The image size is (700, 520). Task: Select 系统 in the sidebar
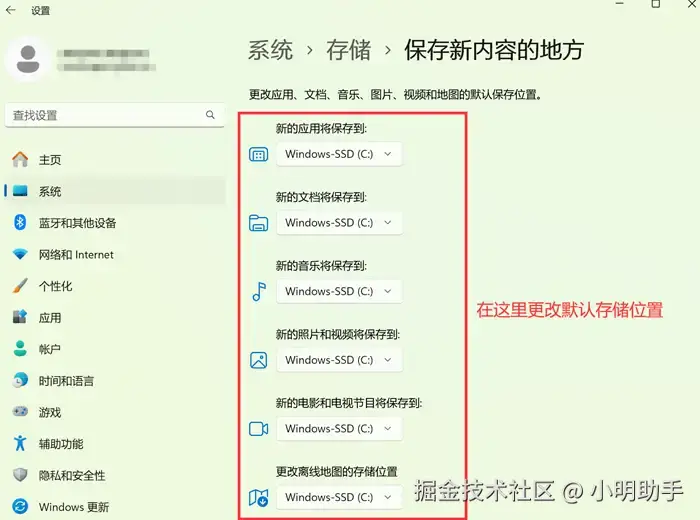115,191
